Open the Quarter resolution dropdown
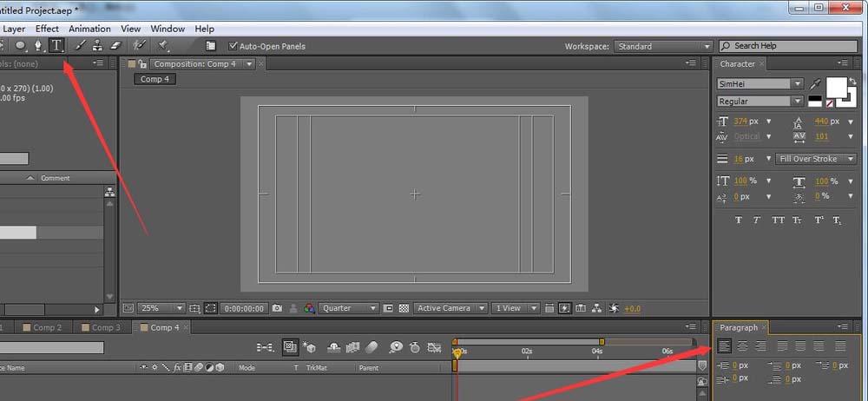The height and width of the screenshot is (401, 868). 349,308
